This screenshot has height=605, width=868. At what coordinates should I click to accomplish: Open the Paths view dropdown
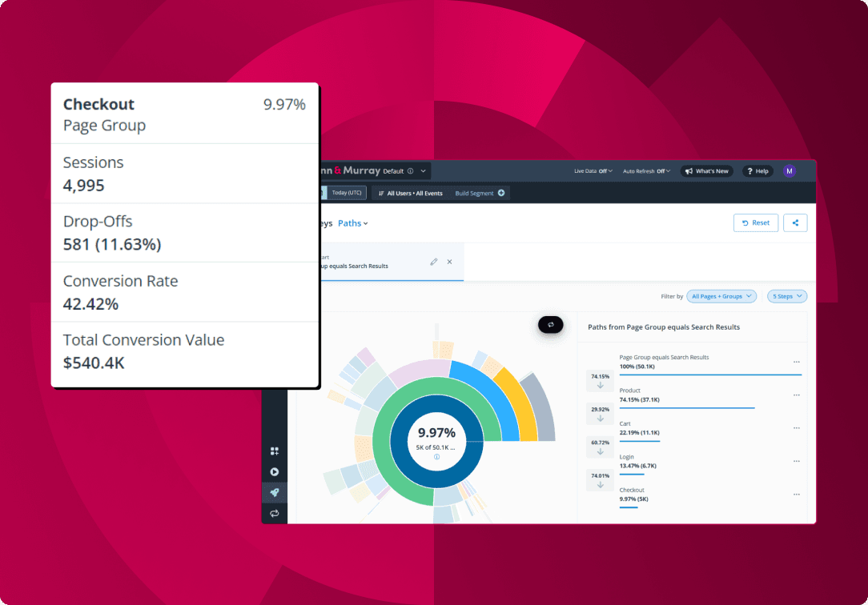pos(353,223)
